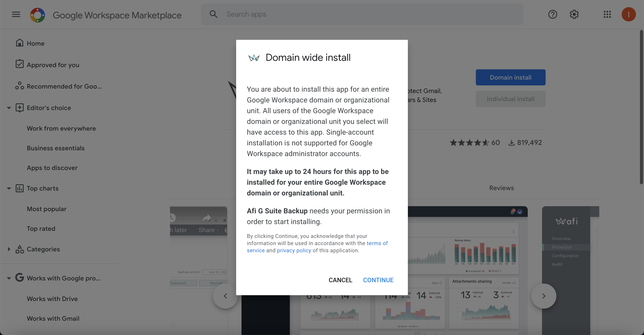
Task: Open the settings gear icon
Action: [574, 14]
